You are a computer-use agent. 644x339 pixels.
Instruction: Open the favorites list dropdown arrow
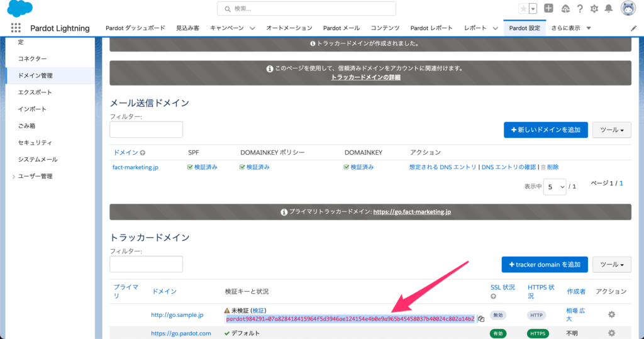(533, 9)
